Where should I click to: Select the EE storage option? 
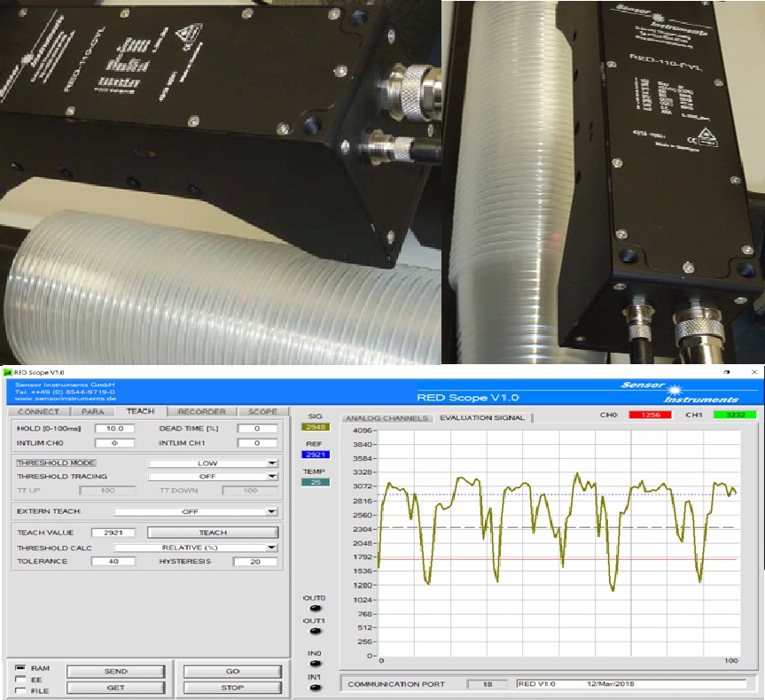20,680
